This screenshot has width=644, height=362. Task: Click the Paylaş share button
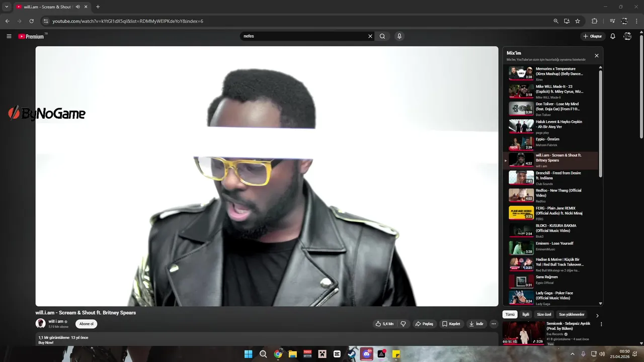[x=424, y=324]
